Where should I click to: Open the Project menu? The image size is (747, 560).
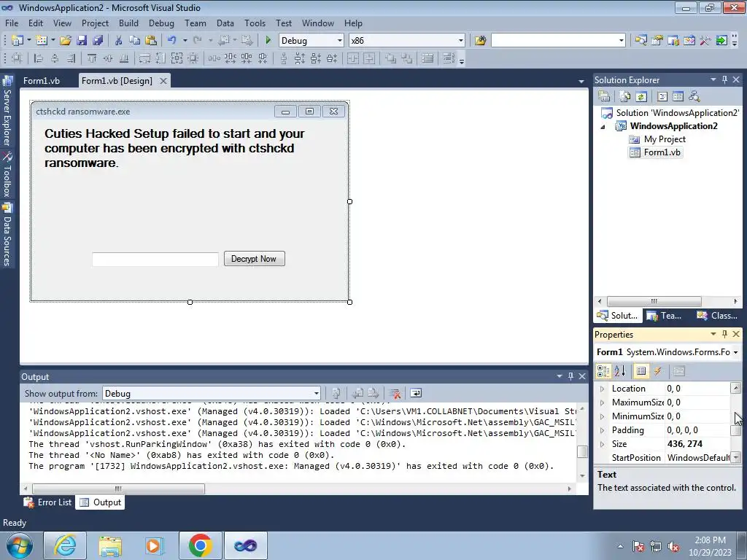tap(95, 23)
